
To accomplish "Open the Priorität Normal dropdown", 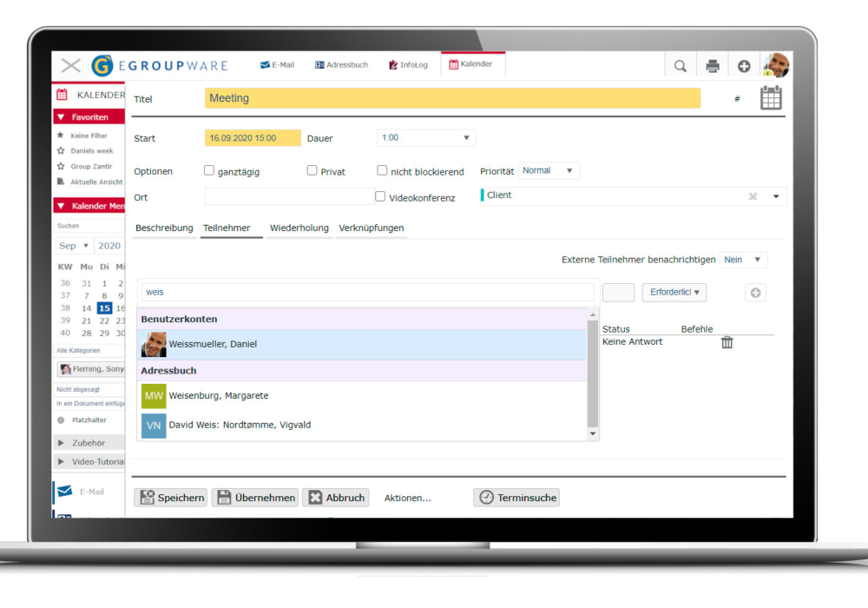I will 549,171.
